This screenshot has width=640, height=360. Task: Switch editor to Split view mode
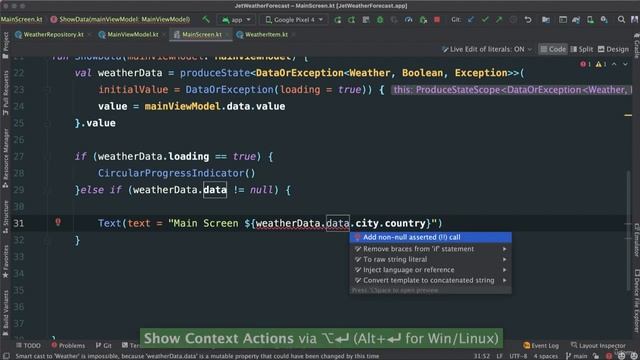(x=582, y=49)
